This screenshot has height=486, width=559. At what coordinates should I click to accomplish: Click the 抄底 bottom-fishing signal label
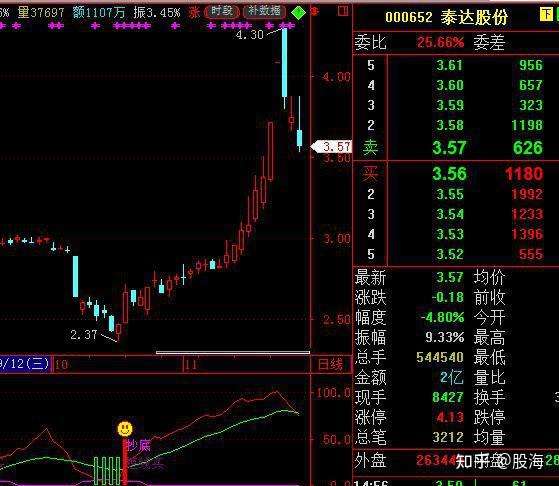139,445
